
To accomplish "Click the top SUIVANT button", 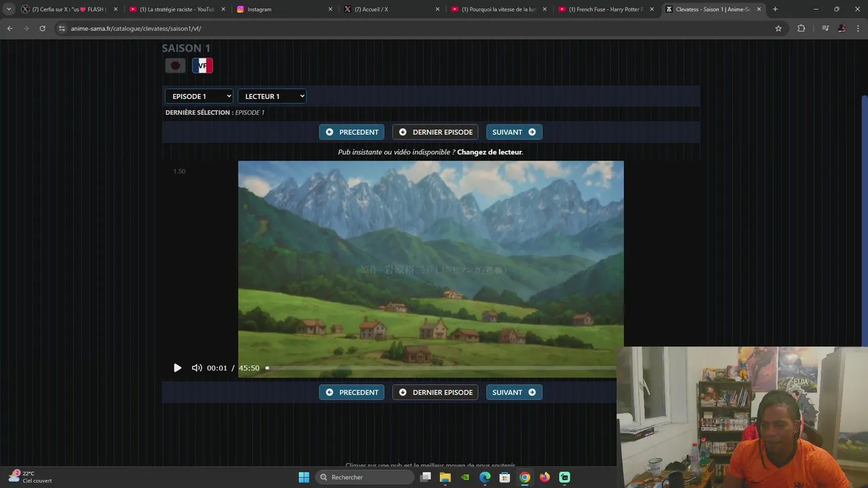I will click(x=514, y=132).
